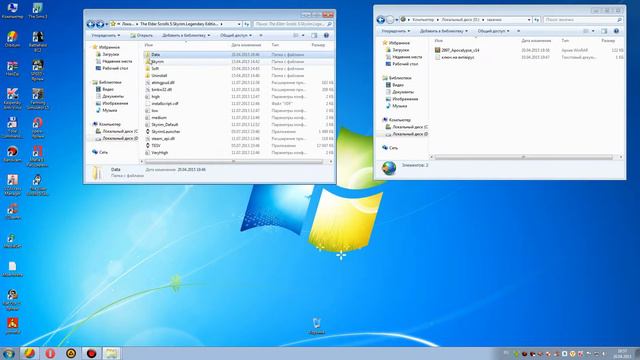Screen dimensions: 640x360
Task: Refresh the address bar in the Skyrim window
Action: 247,24
